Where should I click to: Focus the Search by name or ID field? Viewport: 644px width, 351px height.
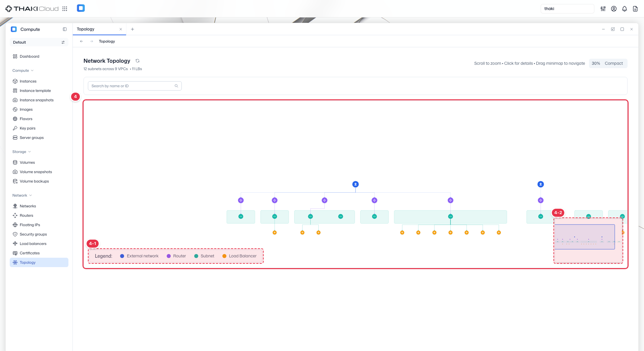click(135, 86)
